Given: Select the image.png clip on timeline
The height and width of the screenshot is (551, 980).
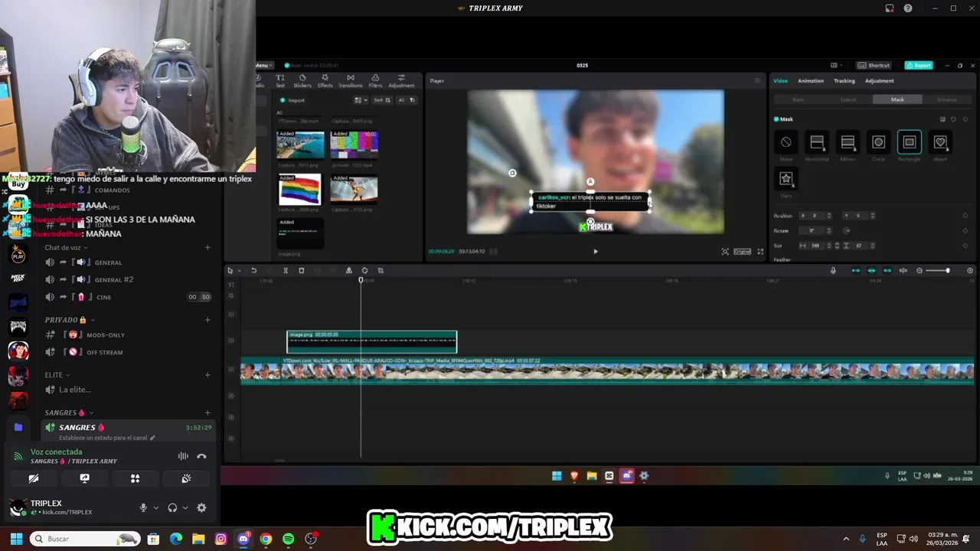Looking at the screenshot, I should [372, 341].
